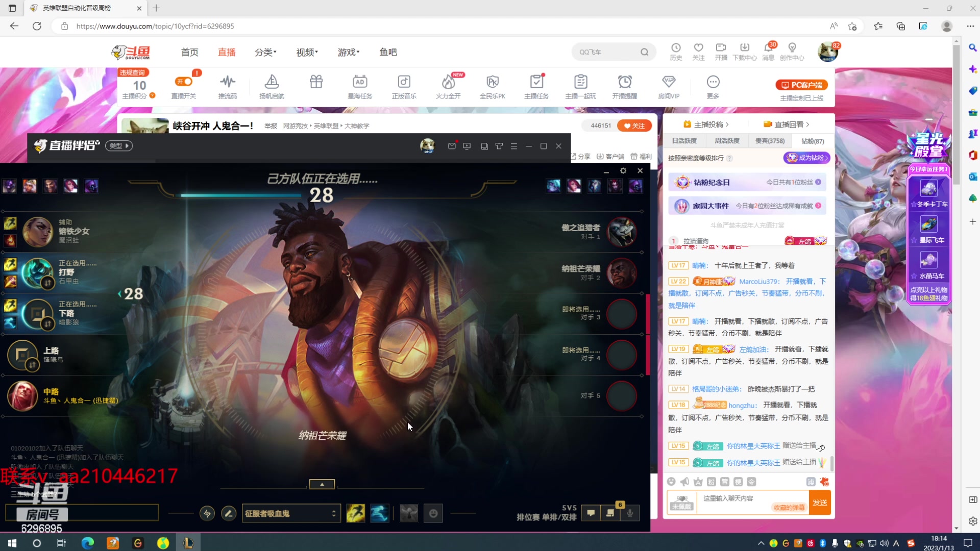
Task: Open 鱼吧 nav item
Action: [x=388, y=53]
